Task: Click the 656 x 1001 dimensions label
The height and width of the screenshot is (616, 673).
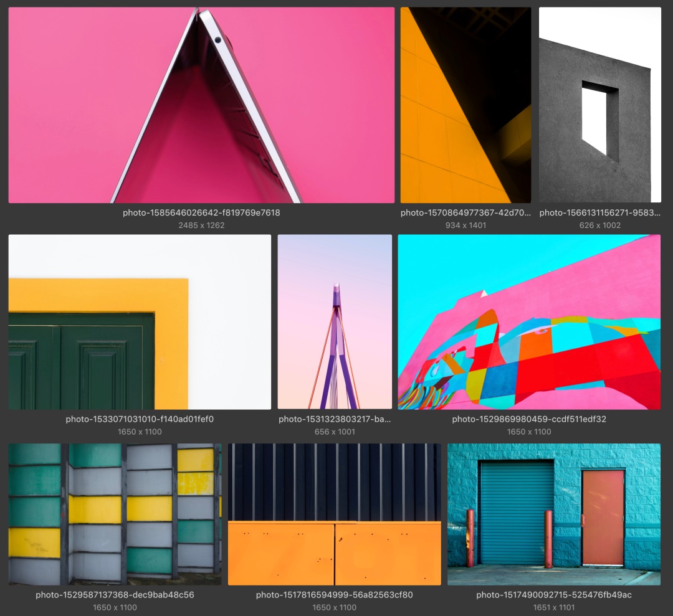Action: pyautogui.click(x=335, y=432)
